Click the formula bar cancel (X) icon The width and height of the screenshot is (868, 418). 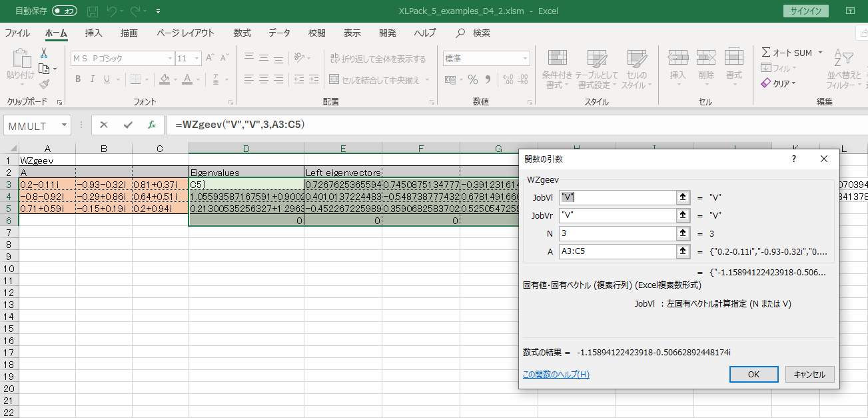[104, 125]
